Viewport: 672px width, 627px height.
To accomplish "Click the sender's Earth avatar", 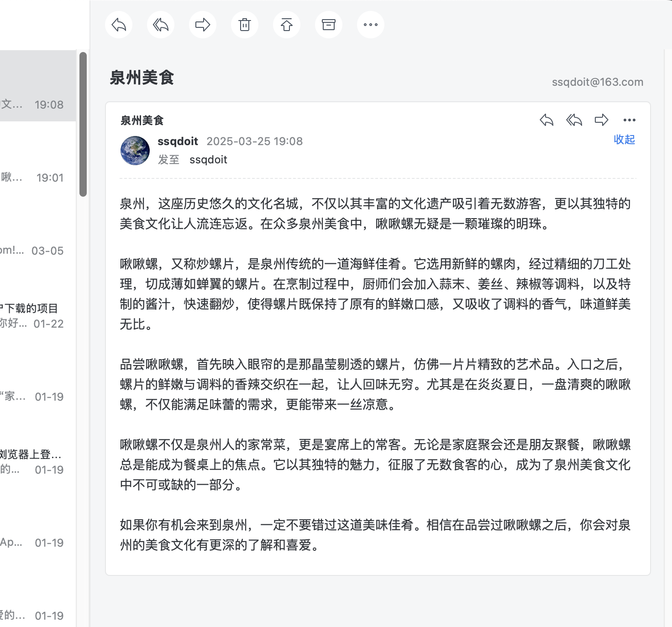I will 135,151.
